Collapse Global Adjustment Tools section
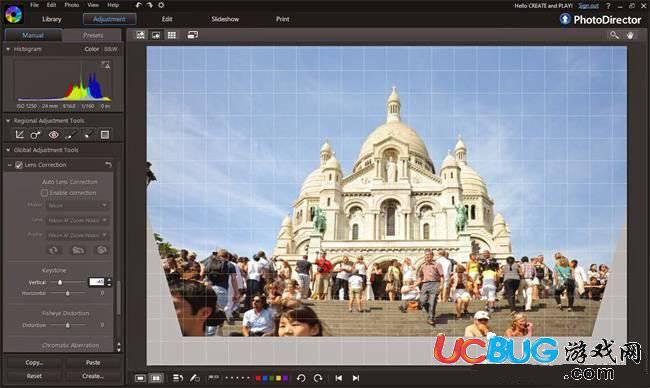The width and height of the screenshot is (650, 388). [x=8, y=150]
